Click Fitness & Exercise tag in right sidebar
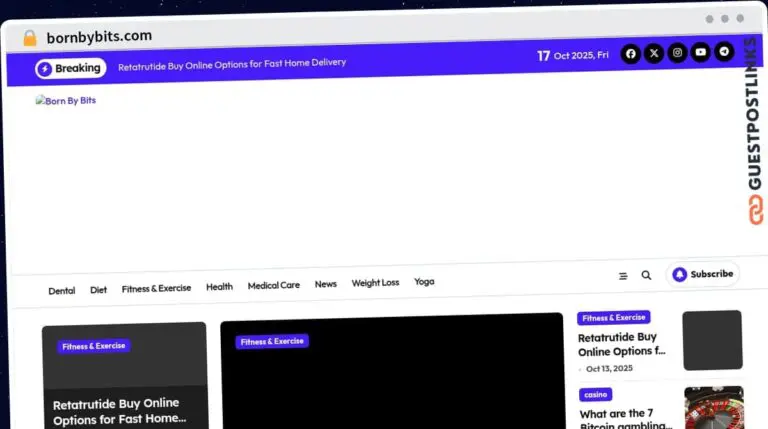The width and height of the screenshot is (768, 429). 614,318
